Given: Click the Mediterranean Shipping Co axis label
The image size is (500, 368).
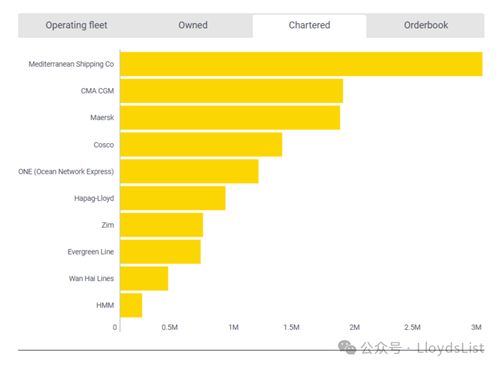Looking at the screenshot, I should (x=71, y=64).
